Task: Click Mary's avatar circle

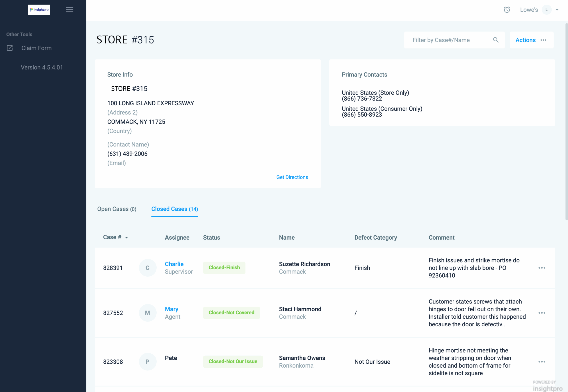Action: 147,313
